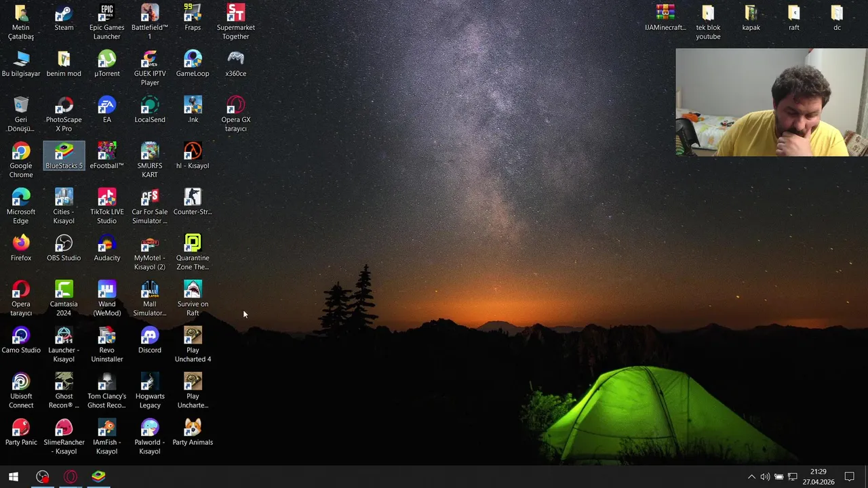Select Revo Uninstaller icon
The width and height of the screenshot is (868, 488).
[x=106, y=344]
